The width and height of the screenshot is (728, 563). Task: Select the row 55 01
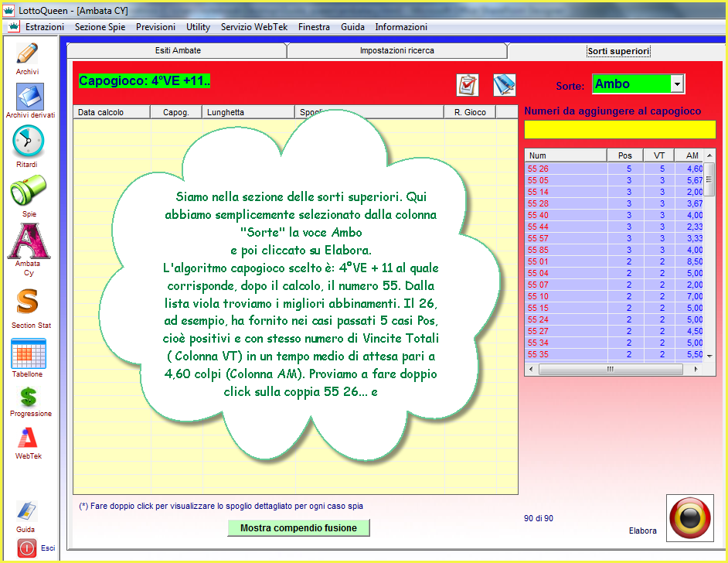[614, 261]
